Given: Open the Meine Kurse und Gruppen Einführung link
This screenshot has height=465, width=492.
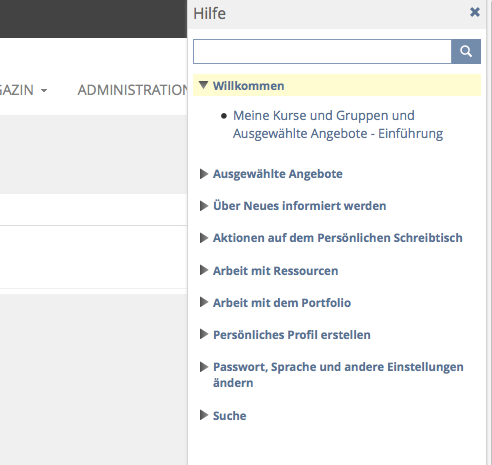Looking at the screenshot, I should click(338, 124).
